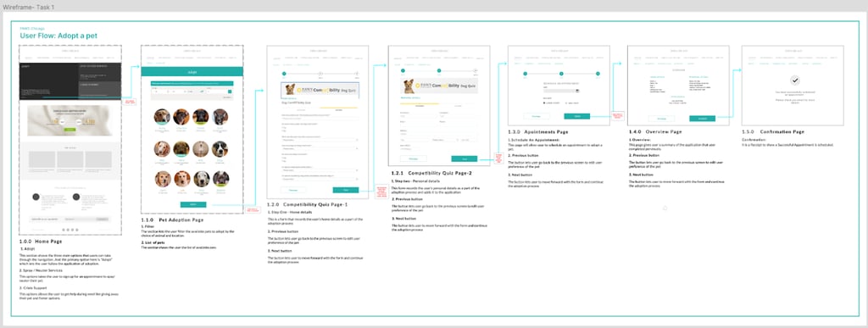Click the Previous button on Appointments Page
This screenshot has width=868, height=328.
tap(537, 116)
